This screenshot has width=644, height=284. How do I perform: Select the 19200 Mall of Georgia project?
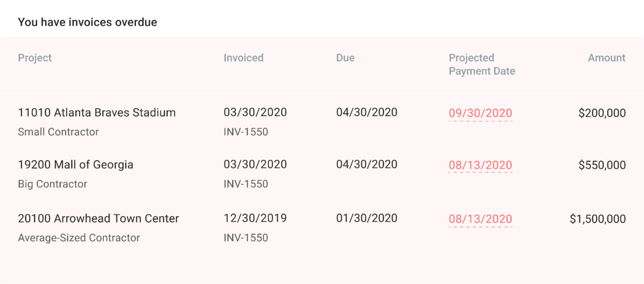[76, 165]
